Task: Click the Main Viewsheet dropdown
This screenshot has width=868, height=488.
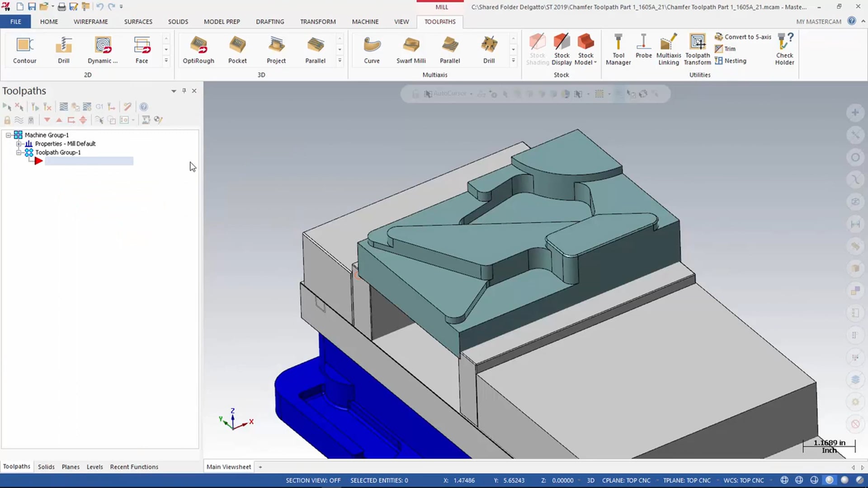Action: coord(260,467)
